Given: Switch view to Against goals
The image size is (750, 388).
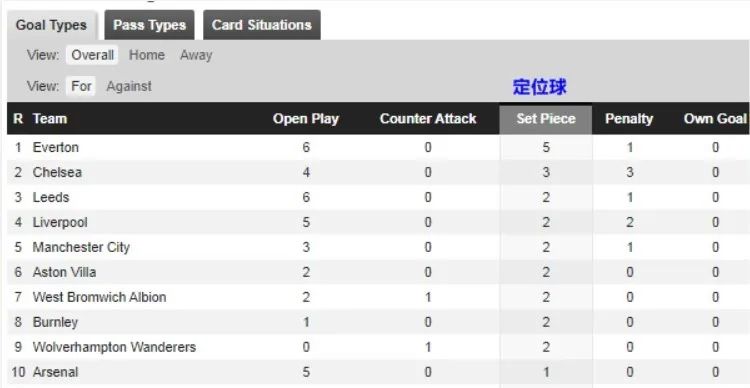Looking at the screenshot, I should (129, 87).
